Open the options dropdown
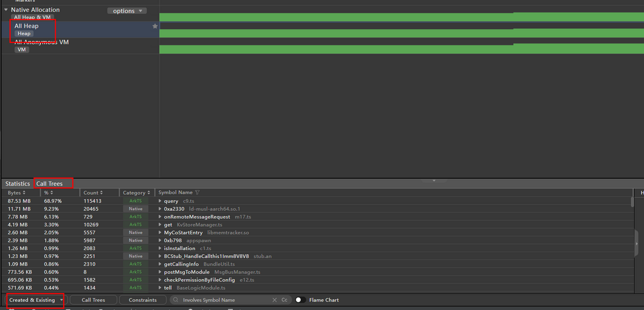644x310 pixels. 127,11
